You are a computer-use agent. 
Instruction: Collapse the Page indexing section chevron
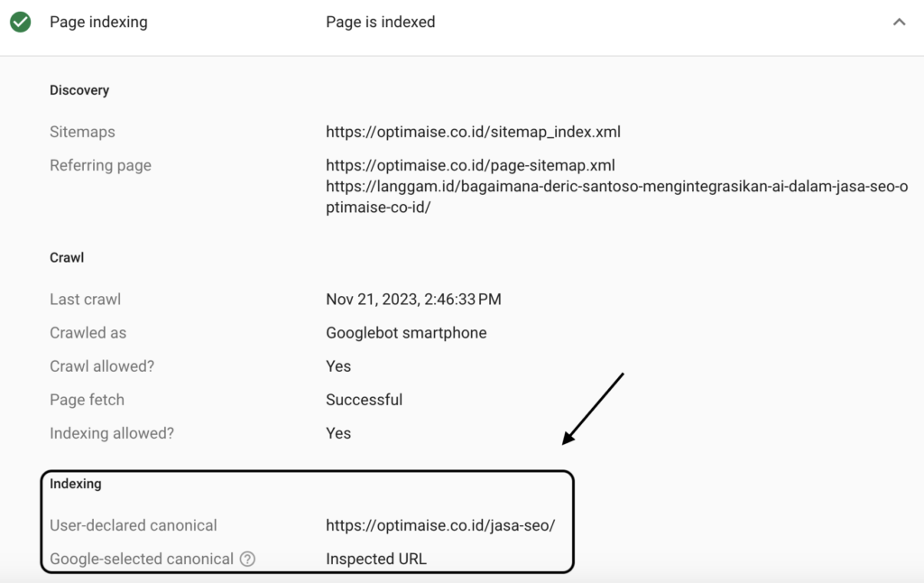point(899,22)
